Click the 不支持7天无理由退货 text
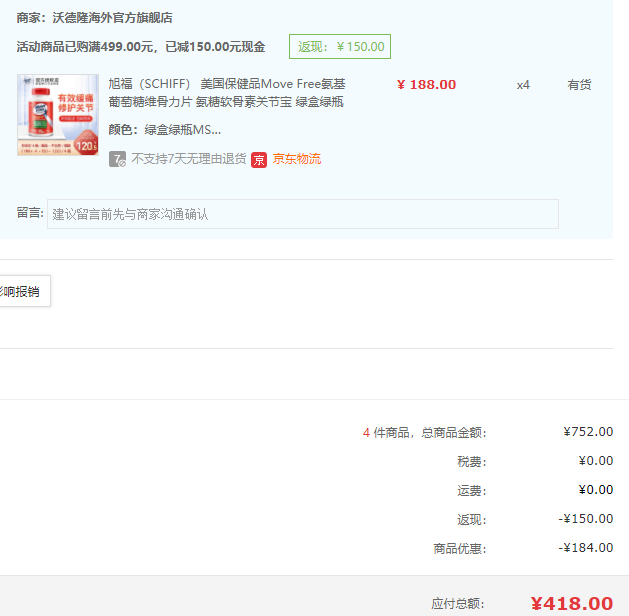This screenshot has height=616, width=629. click(188, 159)
